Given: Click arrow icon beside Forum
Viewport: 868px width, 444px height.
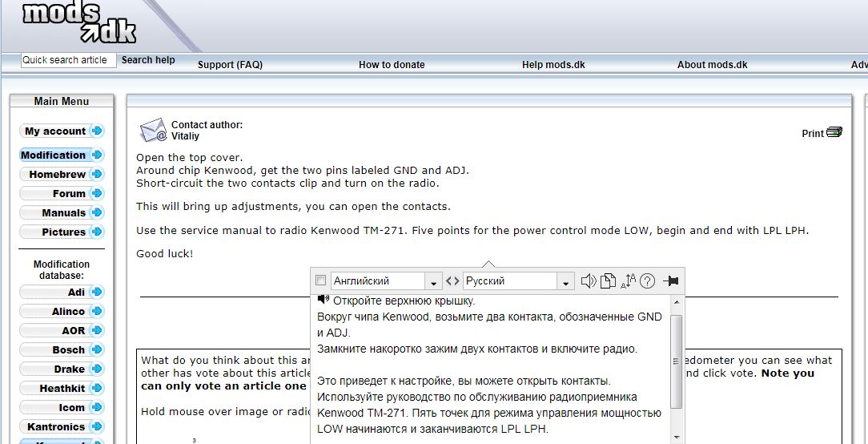Looking at the screenshot, I should tap(97, 193).
